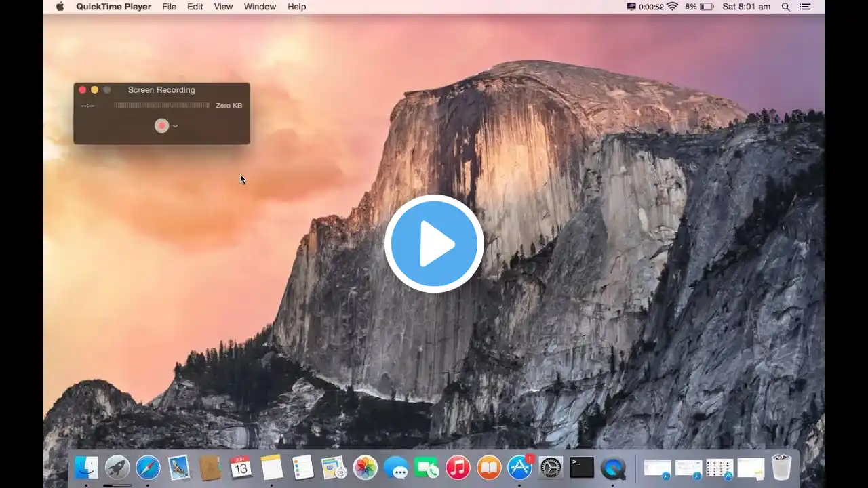Open the Edit menu
868x488 pixels.
point(195,7)
